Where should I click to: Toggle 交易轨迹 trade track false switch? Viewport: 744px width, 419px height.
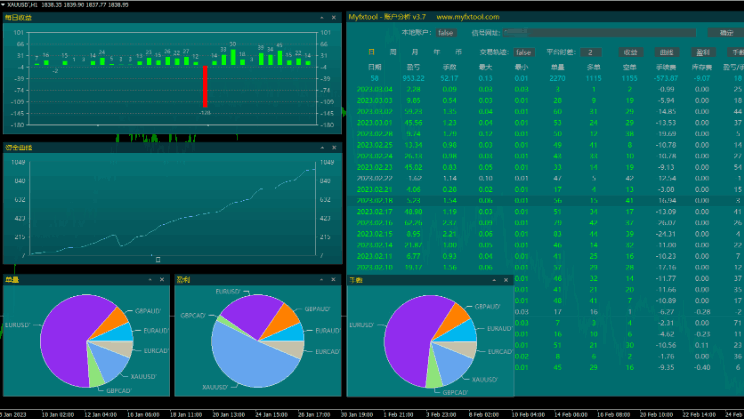(x=523, y=51)
